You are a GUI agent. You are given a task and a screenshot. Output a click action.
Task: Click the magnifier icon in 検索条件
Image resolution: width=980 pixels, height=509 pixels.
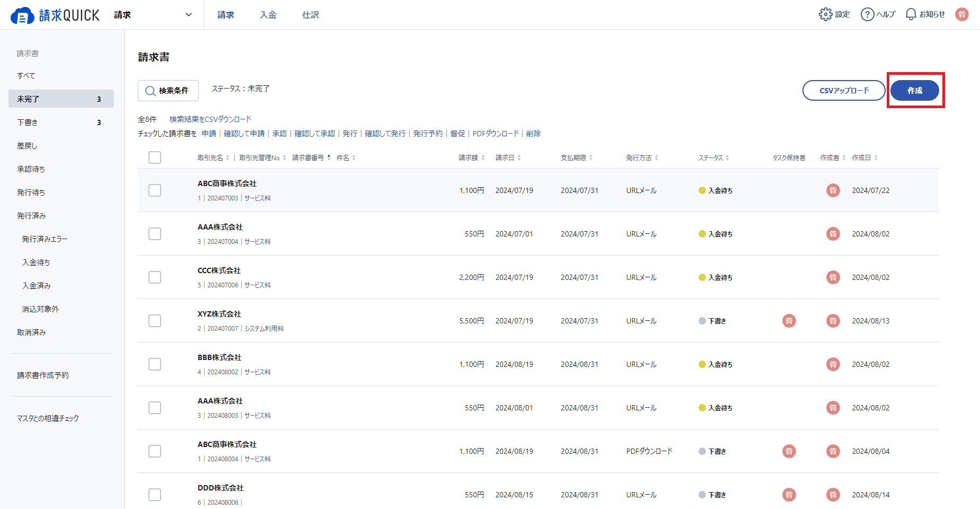point(151,91)
